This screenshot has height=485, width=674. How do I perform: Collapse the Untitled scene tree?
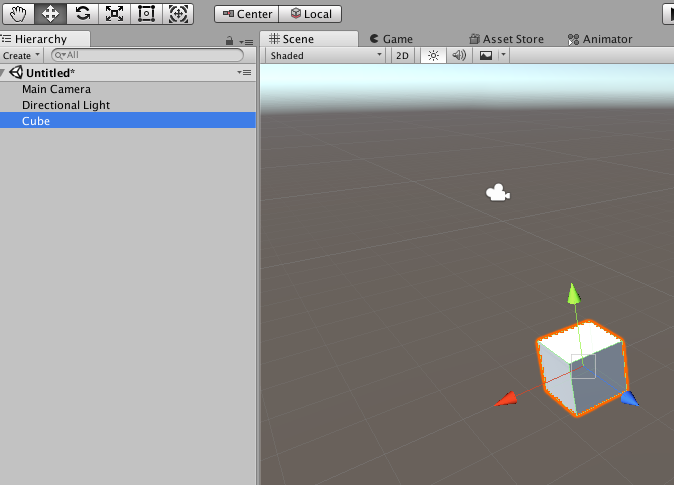tap(3, 73)
